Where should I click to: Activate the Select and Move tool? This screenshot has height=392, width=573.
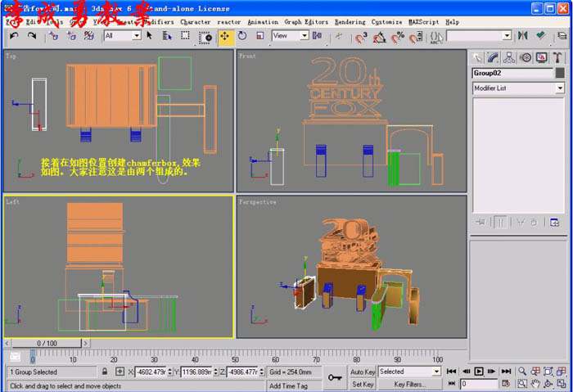pyautogui.click(x=225, y=37)
